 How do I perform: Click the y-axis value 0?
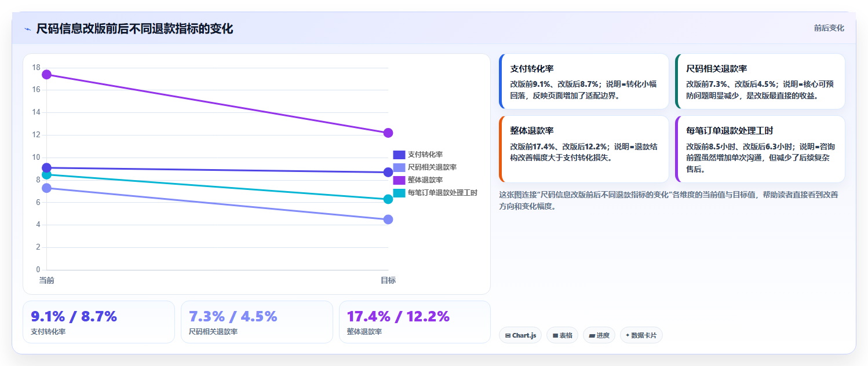click(38, 270)
